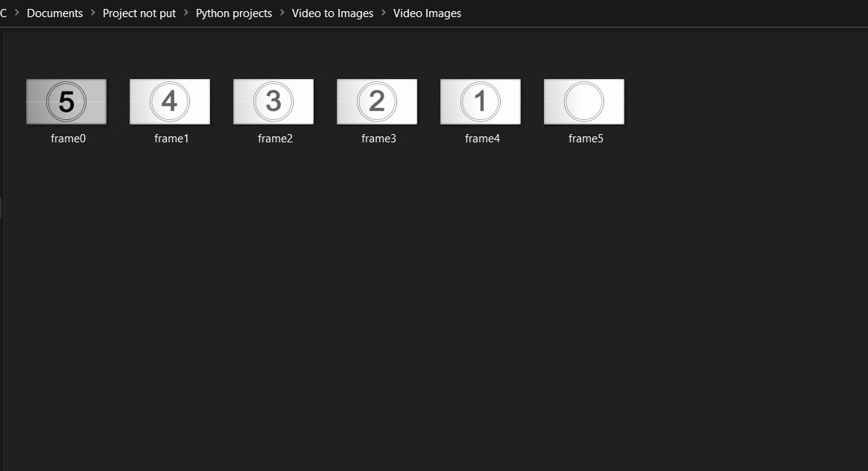Image resolution: width=868 pixels, height=471 pixels.
Task: Expand the chevron after Project not put
Action: coord(186,12)
